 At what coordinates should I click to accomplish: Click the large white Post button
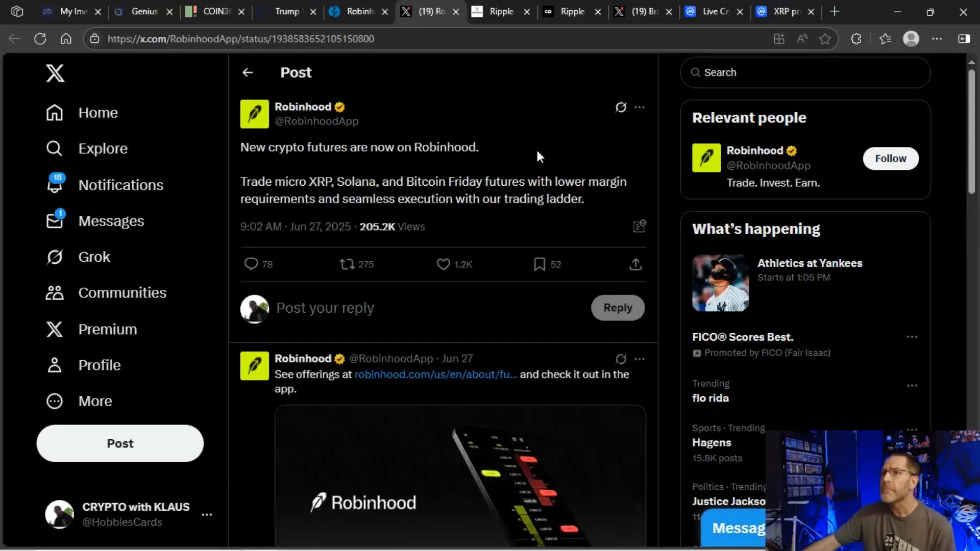(120, 443)
